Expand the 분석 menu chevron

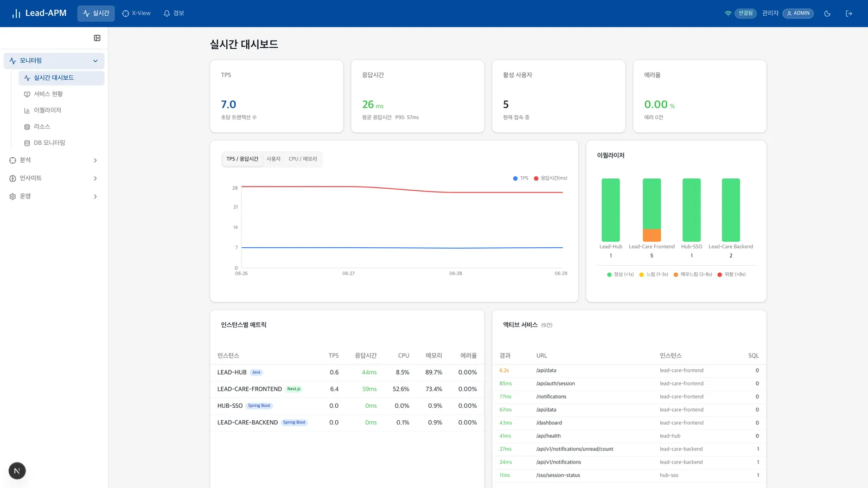95,160
